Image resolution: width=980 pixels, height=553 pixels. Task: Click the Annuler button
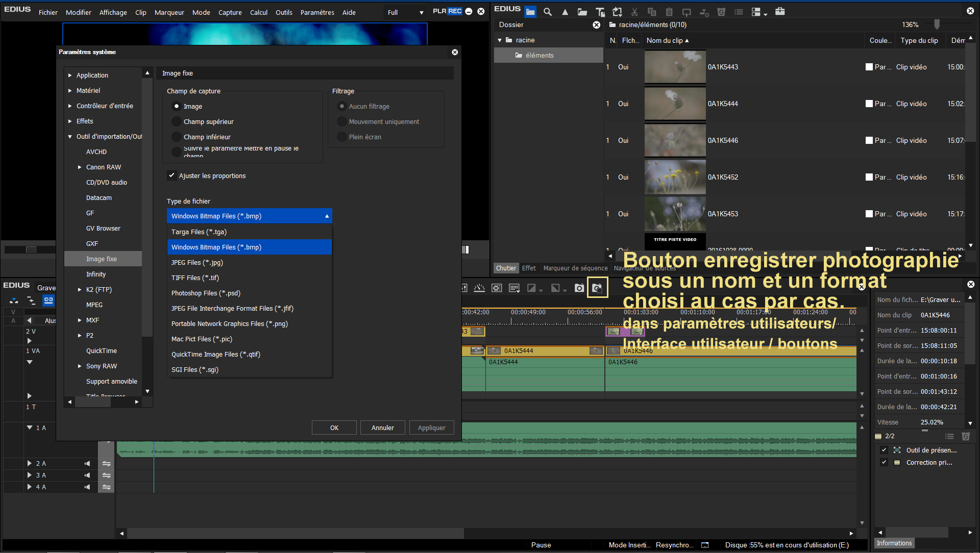point(383,428)
